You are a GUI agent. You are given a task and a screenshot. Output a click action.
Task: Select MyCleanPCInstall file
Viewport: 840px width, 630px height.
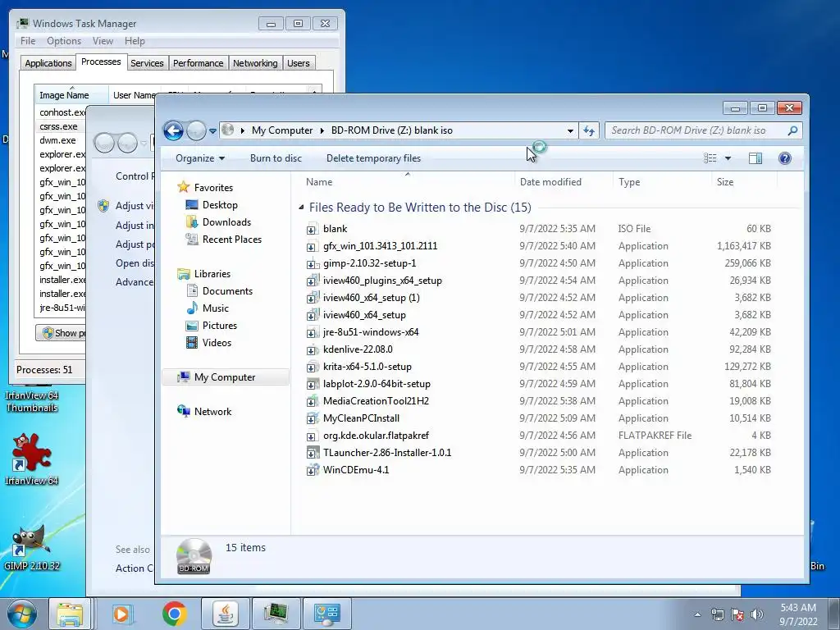point(361,418)
